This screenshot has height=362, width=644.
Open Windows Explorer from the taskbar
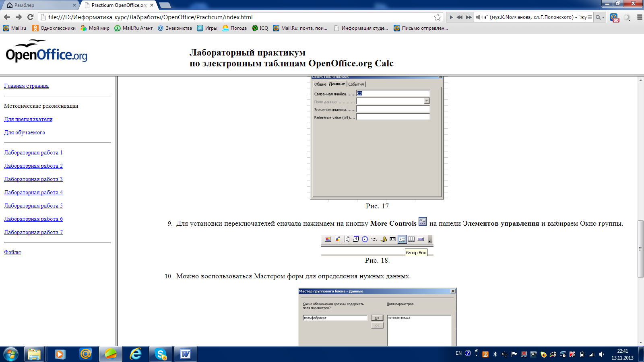[34, 354]
